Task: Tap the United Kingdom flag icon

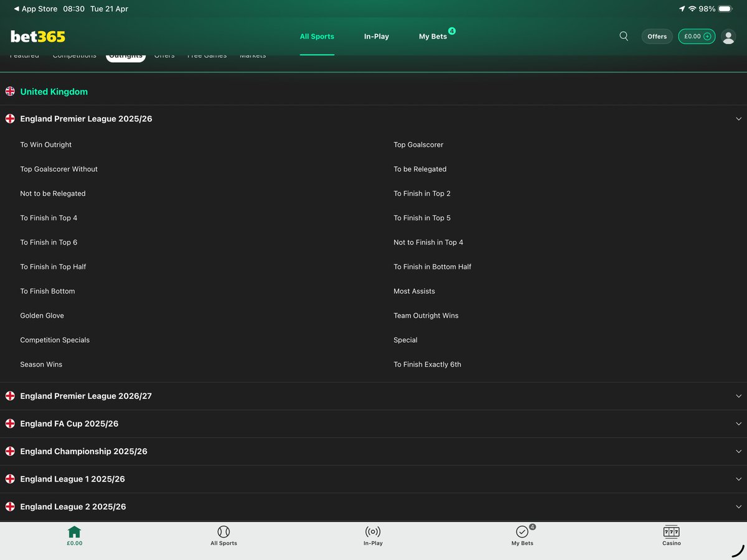Action: (10, 91)
